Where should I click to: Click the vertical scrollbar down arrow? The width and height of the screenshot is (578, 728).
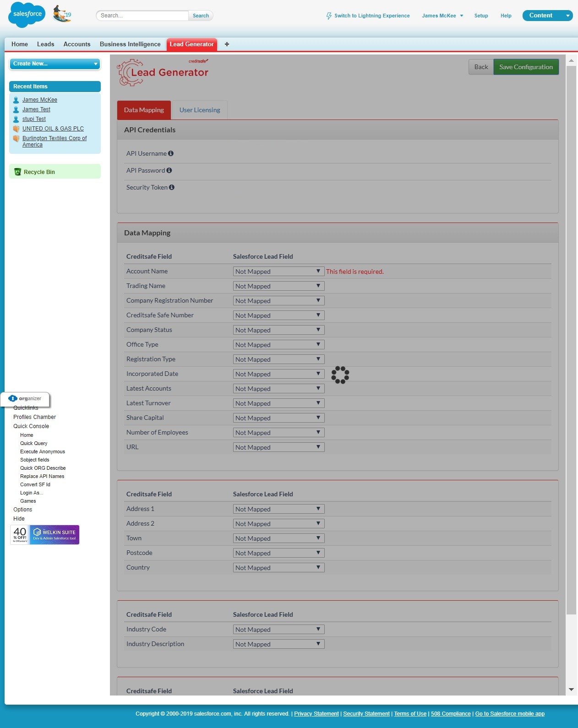point(571,689)
